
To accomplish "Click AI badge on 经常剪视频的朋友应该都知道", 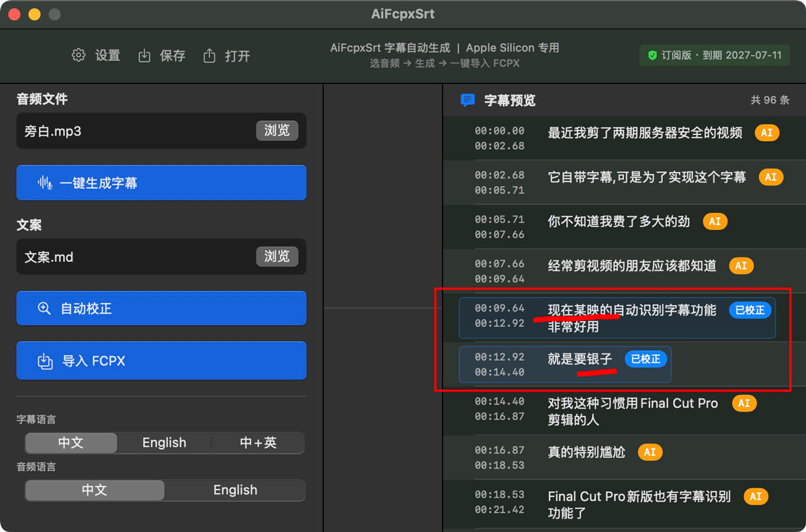I will (741, 265).
